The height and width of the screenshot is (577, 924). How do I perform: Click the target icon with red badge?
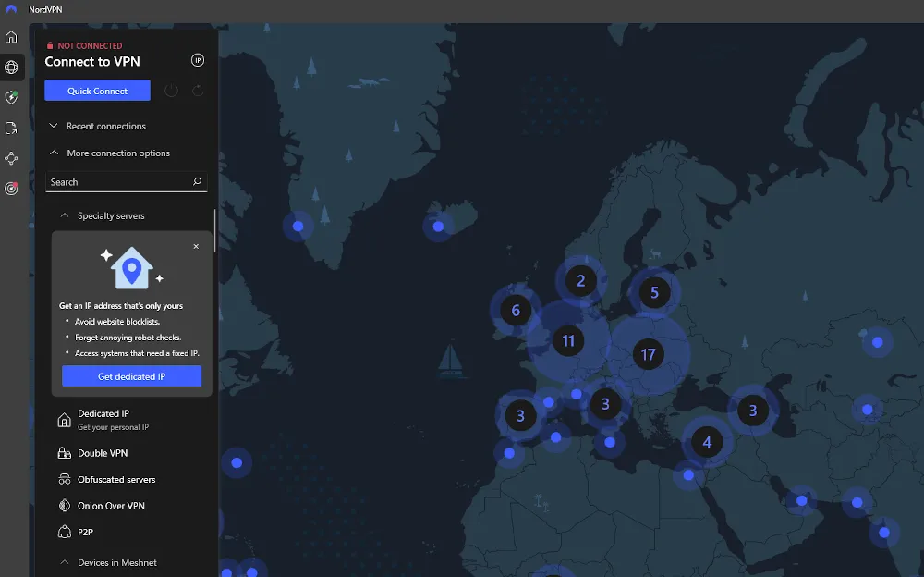click(x=11, y=189)
